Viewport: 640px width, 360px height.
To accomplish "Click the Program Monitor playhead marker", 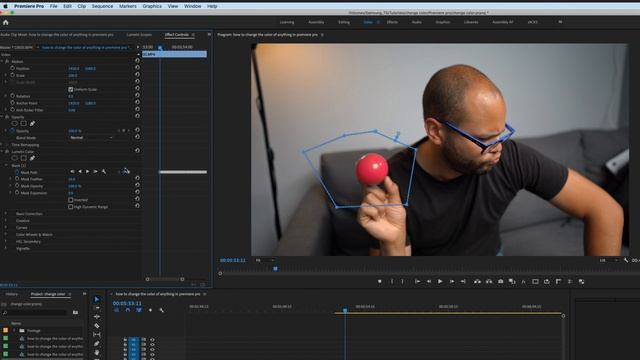I will point(276,269).
